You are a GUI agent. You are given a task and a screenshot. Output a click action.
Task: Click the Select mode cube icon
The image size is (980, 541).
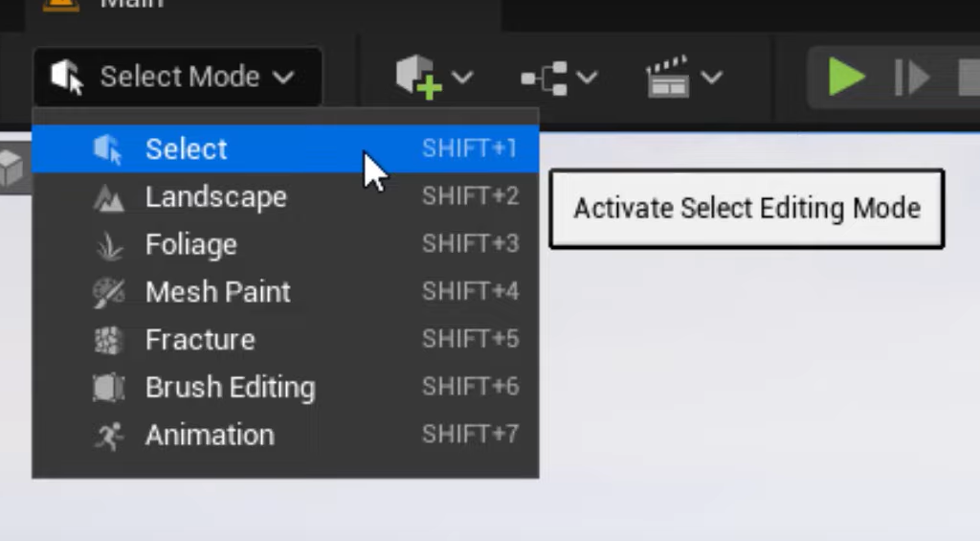(x=107, y=149)
